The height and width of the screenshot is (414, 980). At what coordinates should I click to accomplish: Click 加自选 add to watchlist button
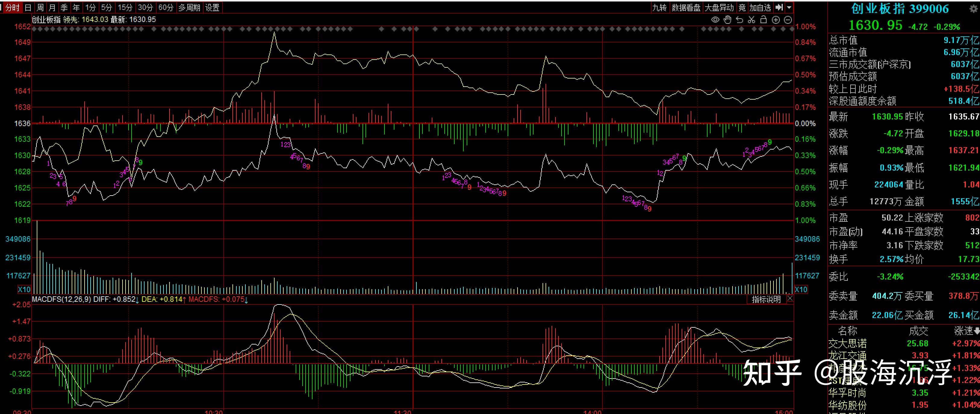point(760,8)
